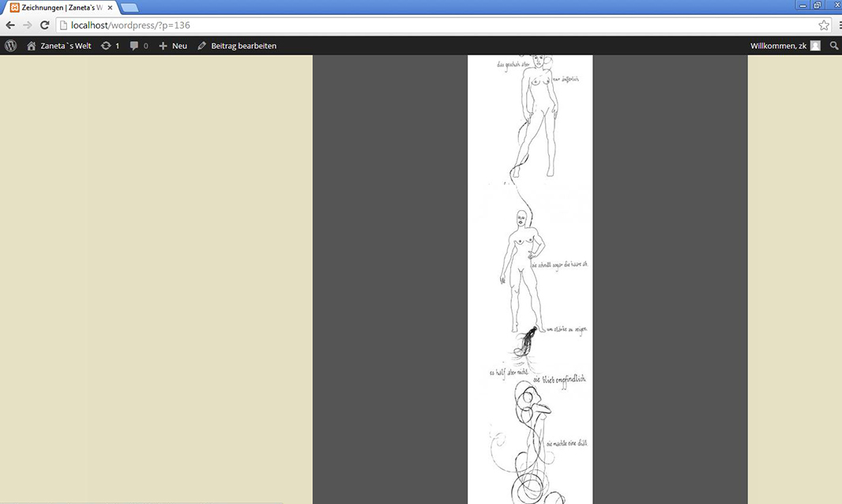842x504 pixels.
Task: Click the page icon in address bar
Action: click(63, 25)
